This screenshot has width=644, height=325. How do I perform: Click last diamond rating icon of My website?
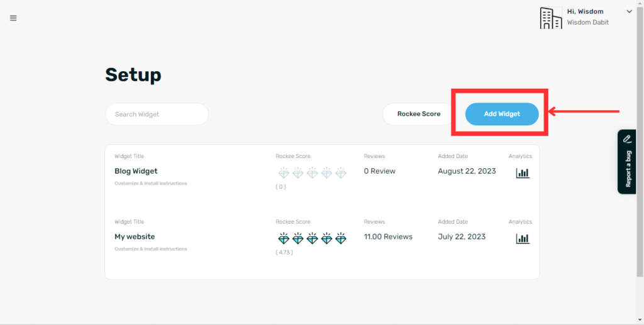341,238
